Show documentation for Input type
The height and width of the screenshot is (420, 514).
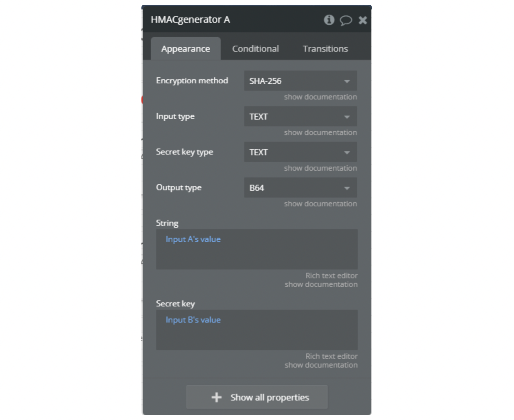point(320,133)
